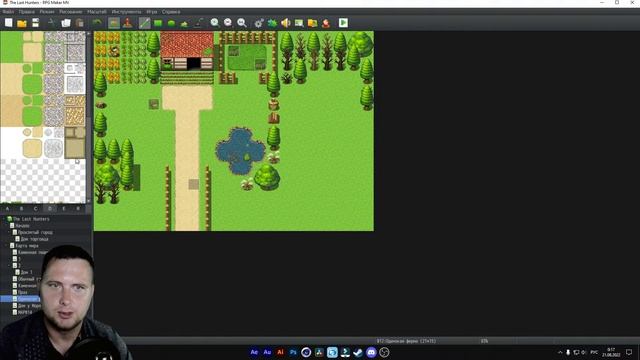Open the Character Generator icon
This screenshot has width=640, height=360.
[x=326, y=23]
